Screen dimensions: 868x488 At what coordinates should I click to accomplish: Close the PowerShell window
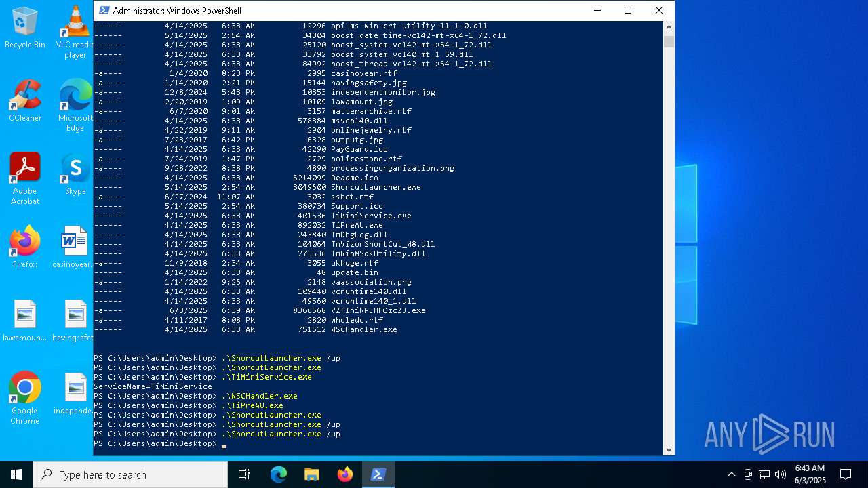click(658, 10)
